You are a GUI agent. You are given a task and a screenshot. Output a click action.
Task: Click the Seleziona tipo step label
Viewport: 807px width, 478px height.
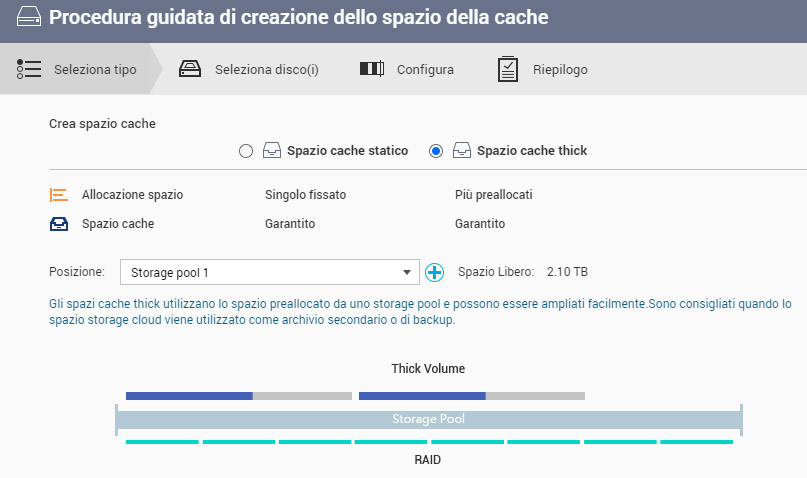point(95,70)
